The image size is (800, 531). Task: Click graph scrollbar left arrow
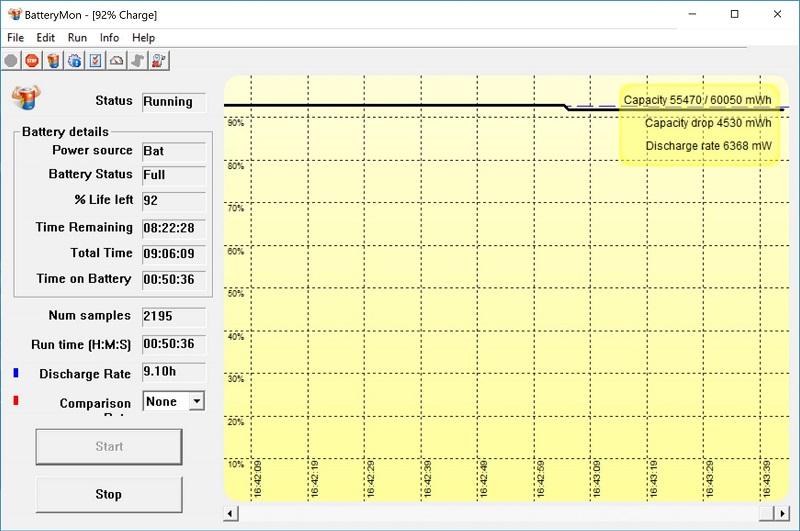231,513
